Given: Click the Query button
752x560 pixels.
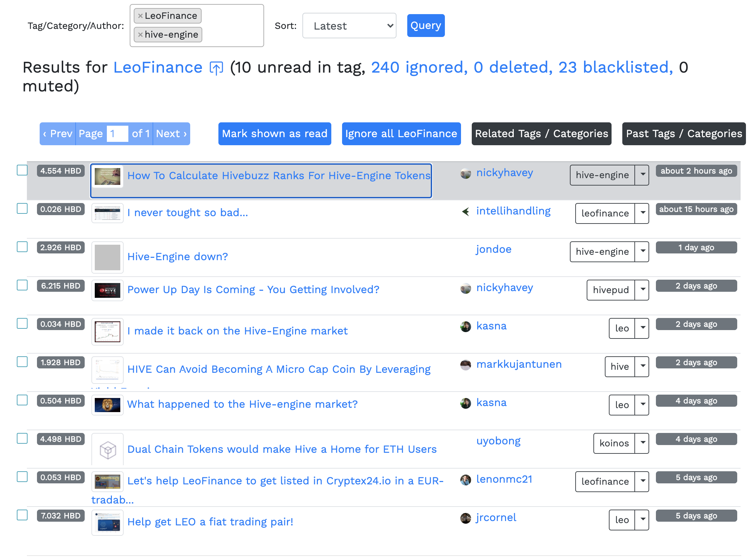Looking at the screenshot, I should [x=426, y=26].
